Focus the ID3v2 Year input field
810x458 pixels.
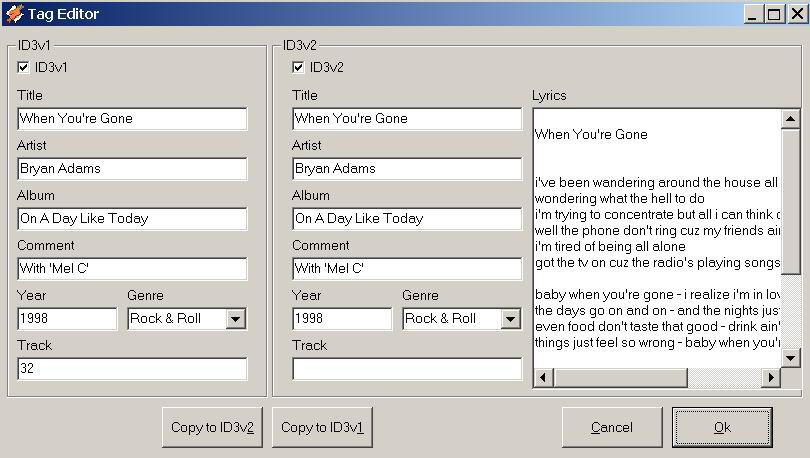342,319
